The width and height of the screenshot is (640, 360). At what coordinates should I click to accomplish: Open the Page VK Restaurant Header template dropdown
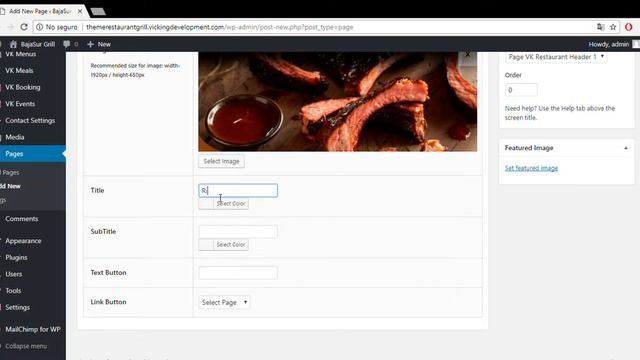coord(556,57)
